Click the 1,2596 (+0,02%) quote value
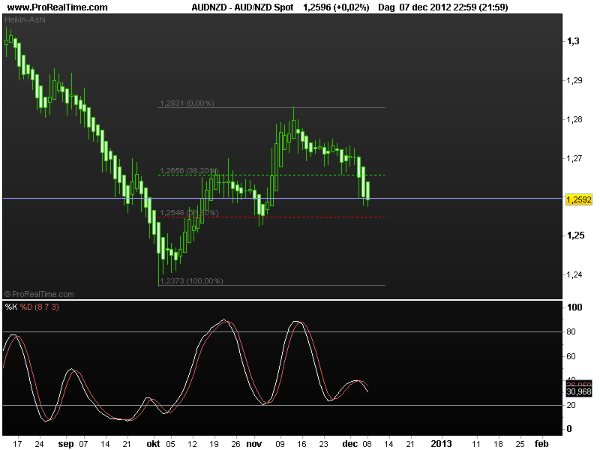Viewport: 600px width, 450px height. pos(336,7)
